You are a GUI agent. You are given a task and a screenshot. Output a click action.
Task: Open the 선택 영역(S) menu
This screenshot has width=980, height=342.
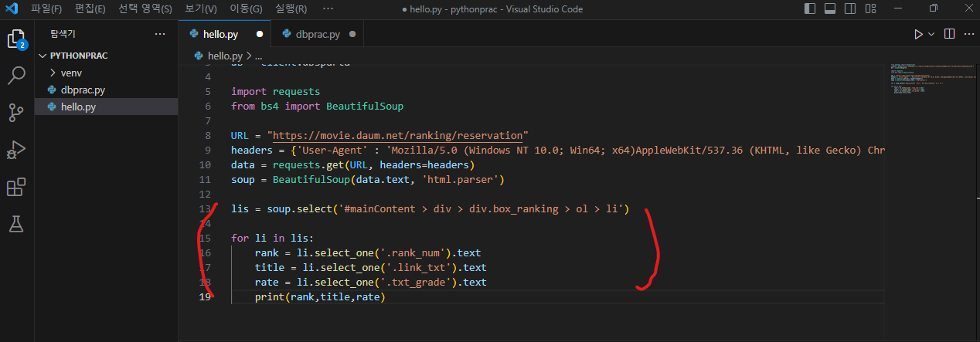(x=145, y=9)
